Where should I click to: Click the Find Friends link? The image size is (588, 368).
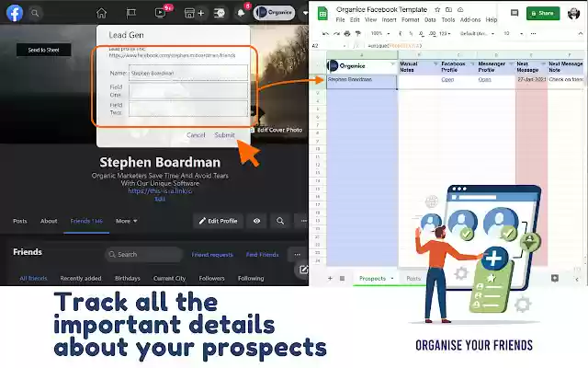[262, 255]
